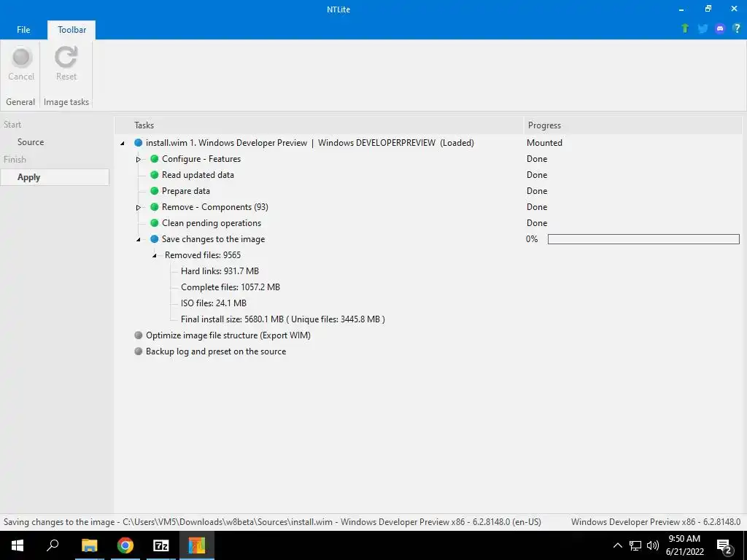Select the ISO files: 24.1 MB row
The height and width of the screenshot is (560, 747).
(214, 303)
